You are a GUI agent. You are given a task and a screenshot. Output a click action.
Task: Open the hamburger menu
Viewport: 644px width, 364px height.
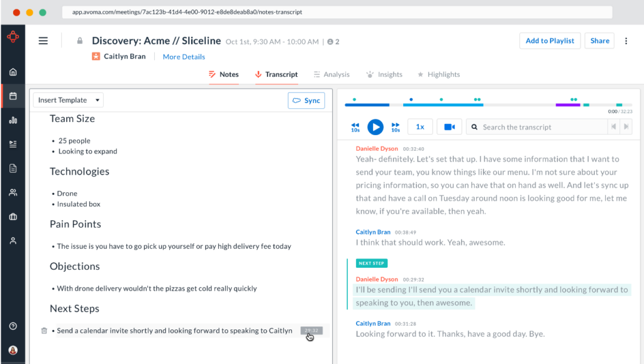tap(43, 41)
